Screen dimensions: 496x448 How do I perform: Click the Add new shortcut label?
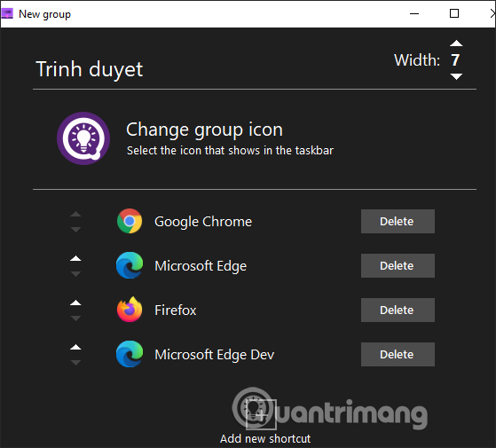point(265,438)
